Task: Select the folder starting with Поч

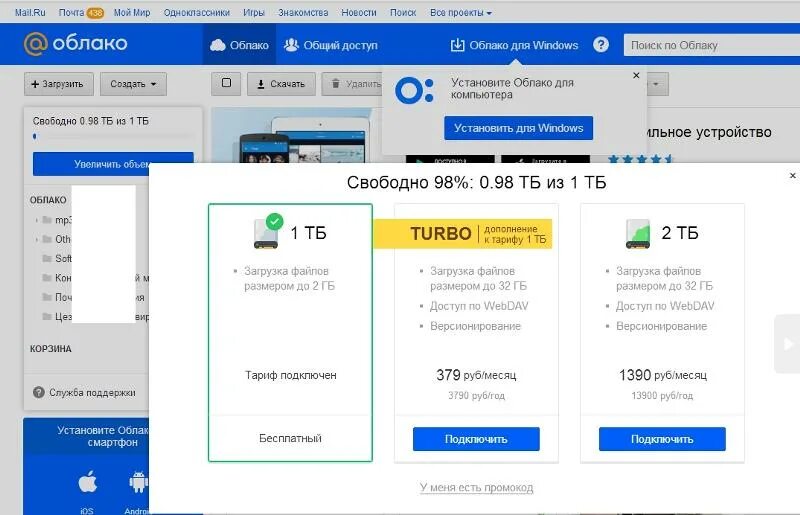Action: [x=57, y=297]
